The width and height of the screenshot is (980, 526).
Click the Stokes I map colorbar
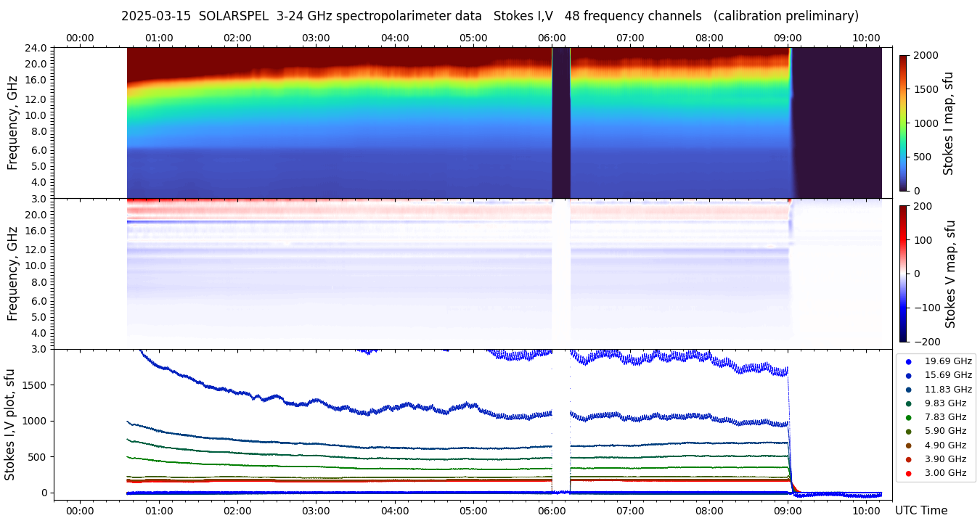point(903,123)
